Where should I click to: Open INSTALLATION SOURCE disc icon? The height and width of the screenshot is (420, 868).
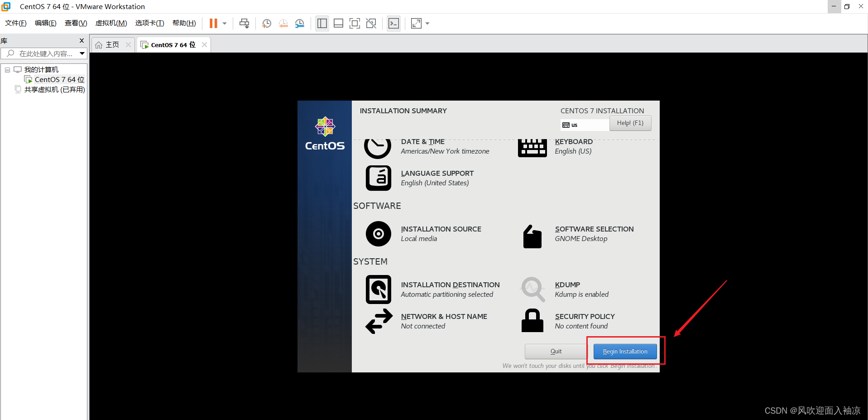tap(379, 234)
